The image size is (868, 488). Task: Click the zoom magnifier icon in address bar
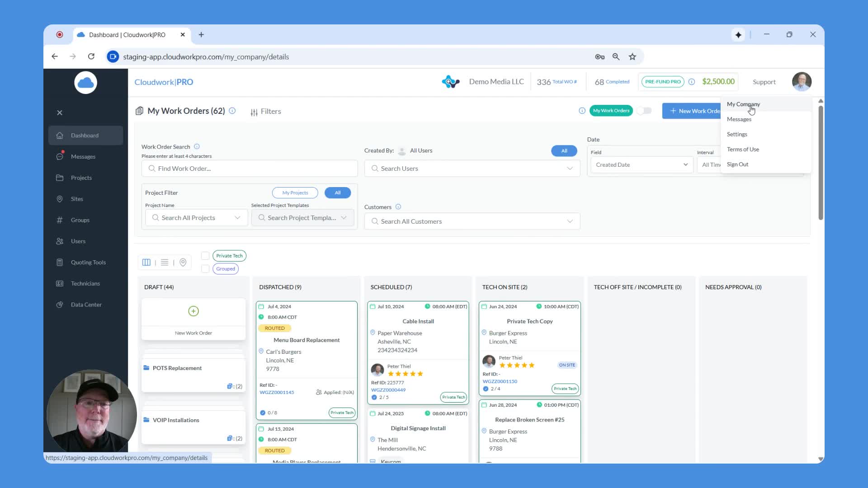[616, 56]
